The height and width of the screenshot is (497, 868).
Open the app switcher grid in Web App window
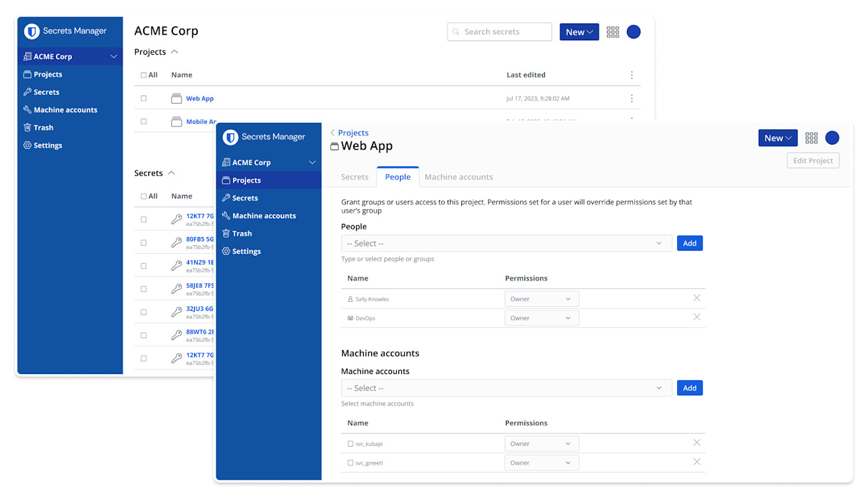[811, 138]
